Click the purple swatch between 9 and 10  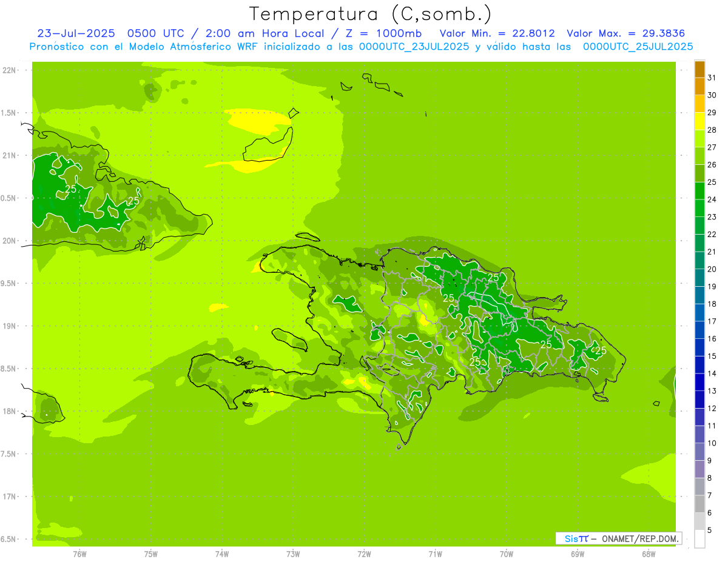tap(699, 452)
